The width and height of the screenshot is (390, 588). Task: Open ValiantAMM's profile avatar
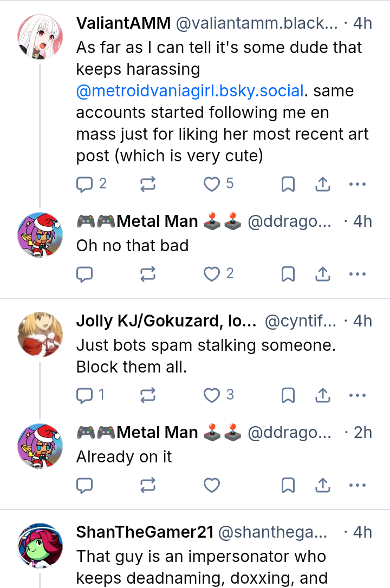click(x=40, y=36)
